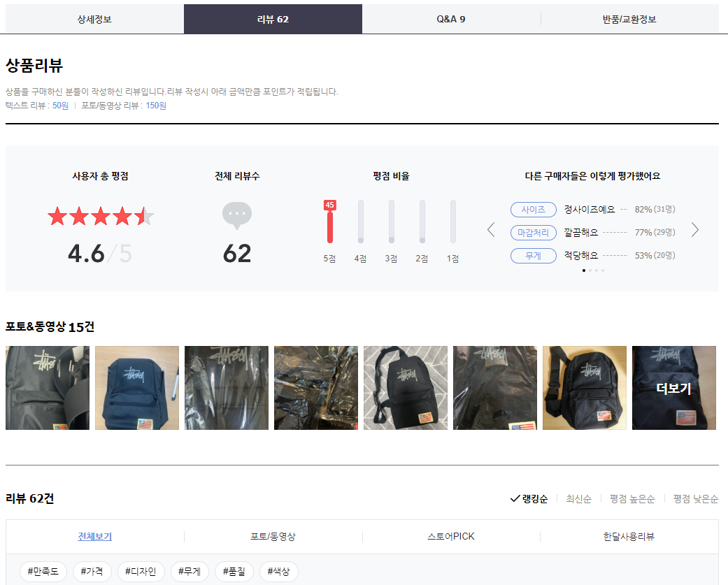Switch to the 상세정보 tab
The width and height of the screenshot is (728, 585).
94,19
